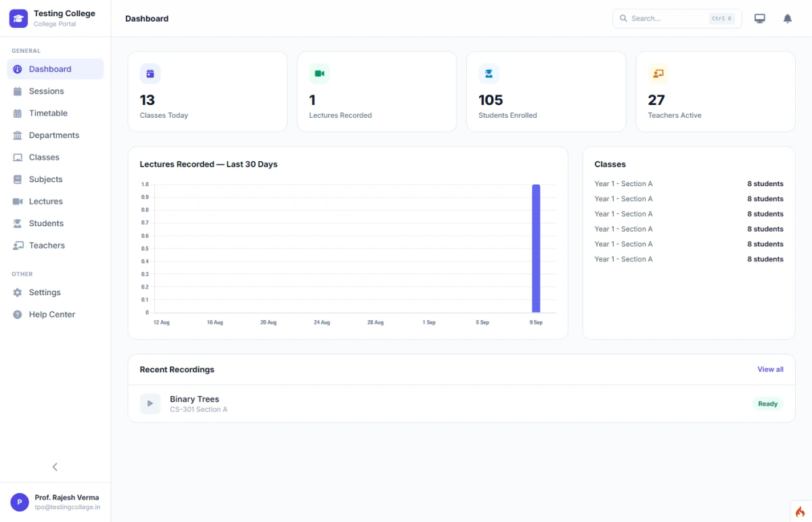Play the Binary Trees recording

point(150,404)
